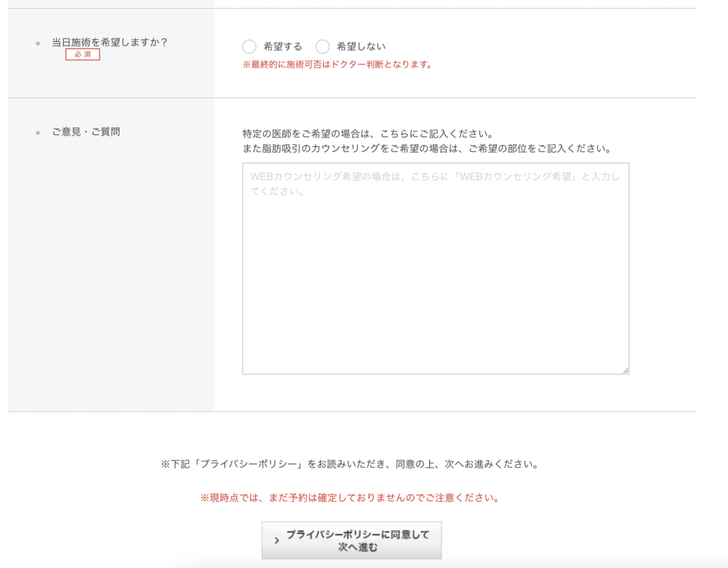Click the red doctor judgment notice text
This screenshot has height=568, width=728.
[337, 65]
